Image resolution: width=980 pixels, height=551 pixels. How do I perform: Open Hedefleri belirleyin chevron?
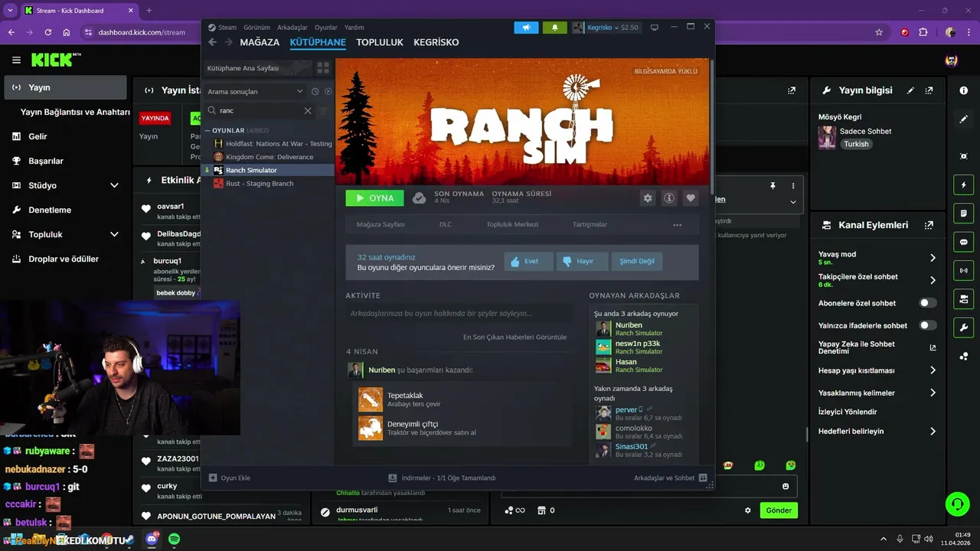click(933, 431)
